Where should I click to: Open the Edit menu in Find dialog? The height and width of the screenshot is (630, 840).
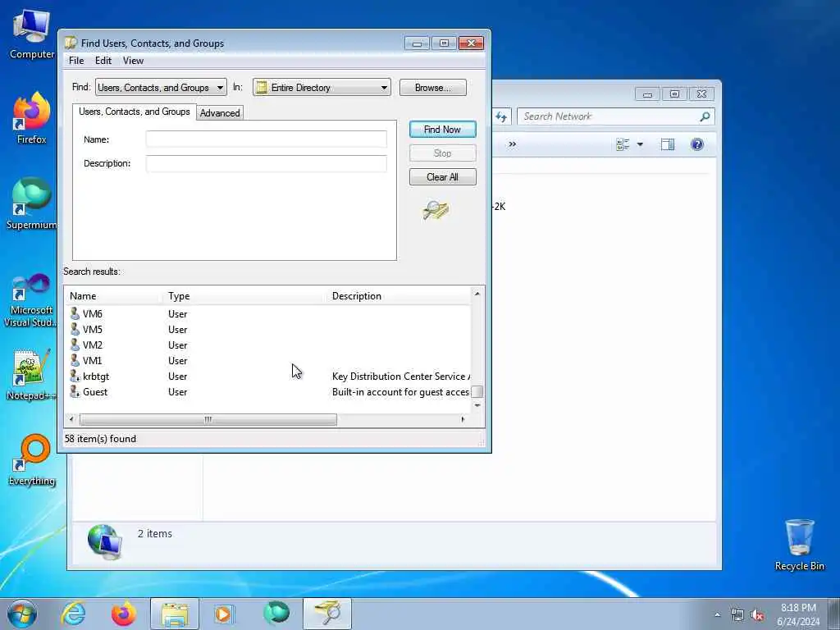tap(103, 61)
